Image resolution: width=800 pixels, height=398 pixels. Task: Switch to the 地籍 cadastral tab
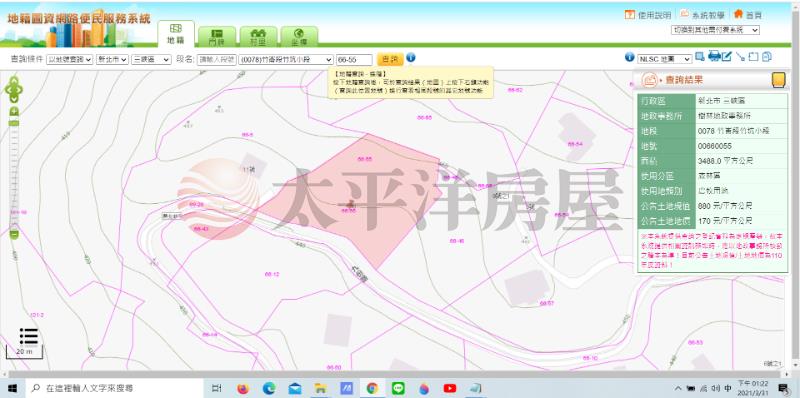coord(176,34)
